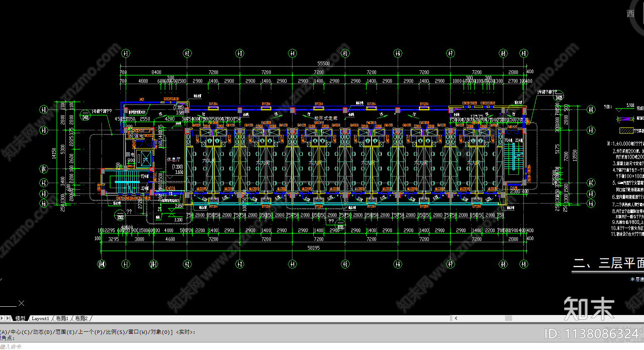Screen dimensions: 644x350
Task: Select the 58195 overall dimension text
Action: pos(313,248)
